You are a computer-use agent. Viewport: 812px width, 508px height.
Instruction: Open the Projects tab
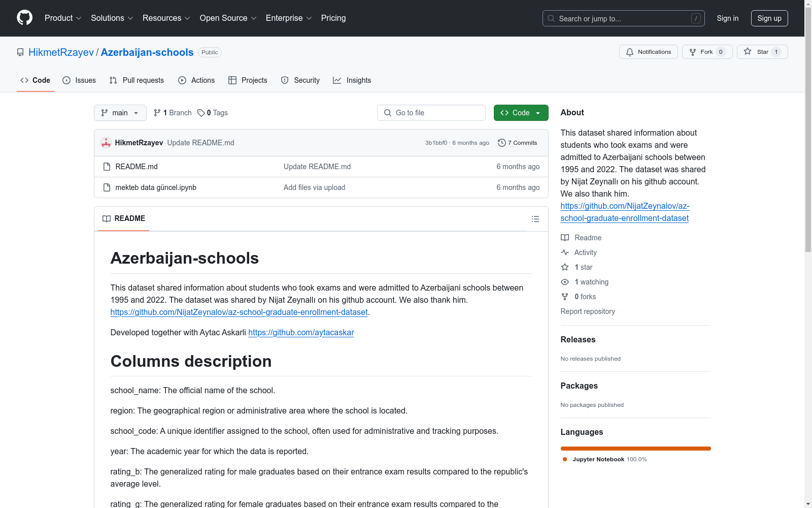[x=248, y=80]
